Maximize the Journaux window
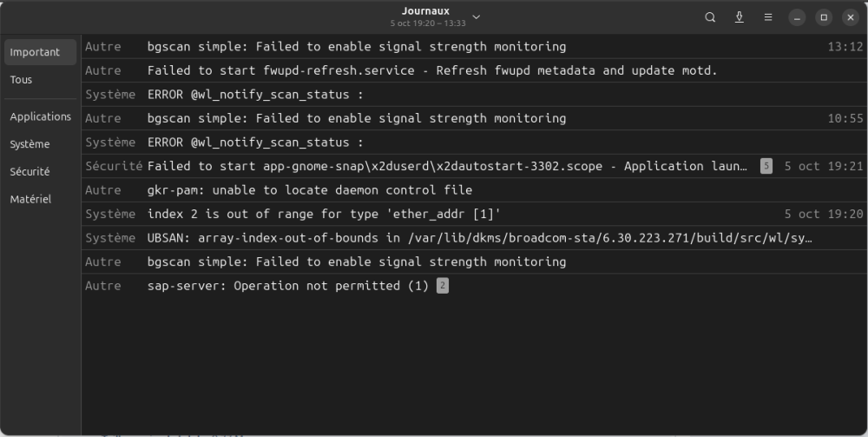Viewport: 868px width, 437px height. (x=824, y=17)
